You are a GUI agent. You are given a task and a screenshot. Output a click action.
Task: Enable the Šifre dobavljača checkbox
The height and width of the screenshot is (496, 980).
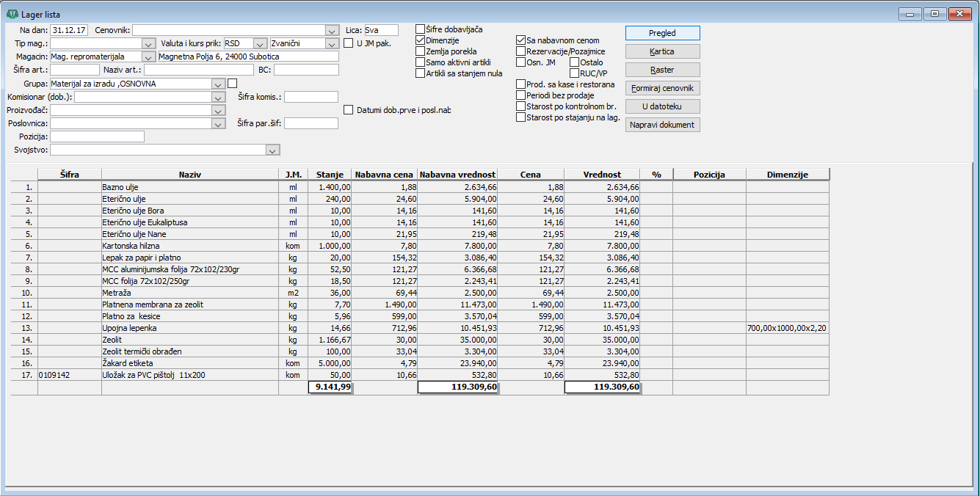[x=421, y=29]
